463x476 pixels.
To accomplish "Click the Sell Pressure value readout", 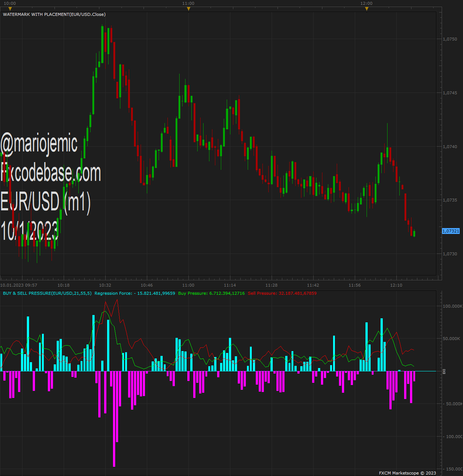I will pos(282,293).
